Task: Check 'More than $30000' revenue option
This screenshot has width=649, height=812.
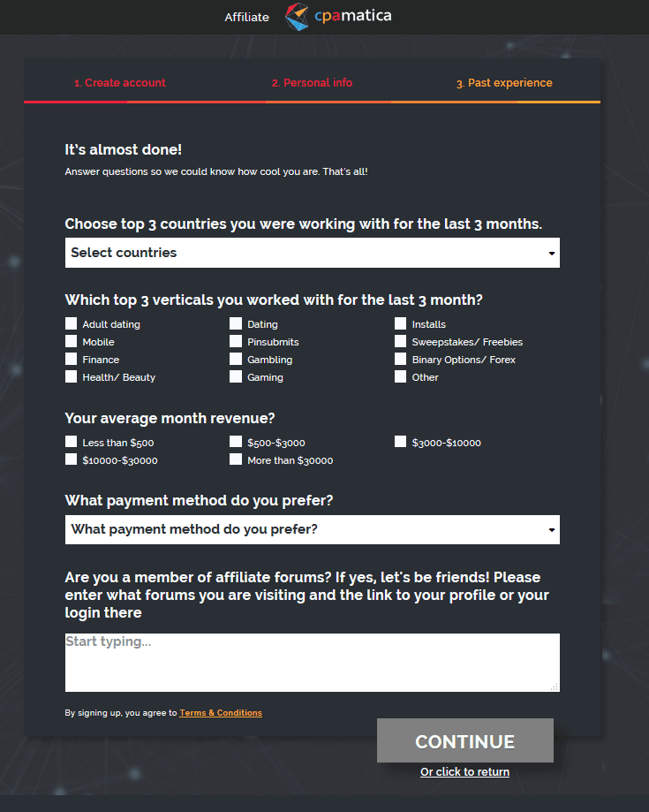Action: click(236, 459)
